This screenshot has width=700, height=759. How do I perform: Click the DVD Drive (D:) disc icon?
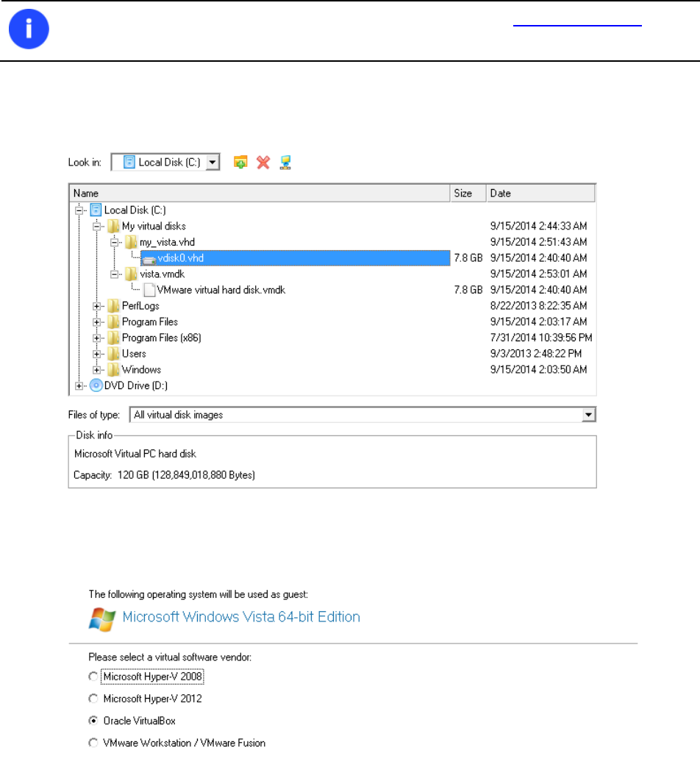coord(96,386)
